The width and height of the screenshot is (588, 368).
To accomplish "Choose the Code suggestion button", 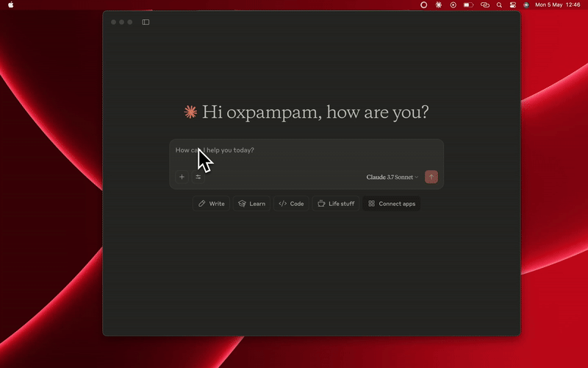I will click(x=291, y=203).
